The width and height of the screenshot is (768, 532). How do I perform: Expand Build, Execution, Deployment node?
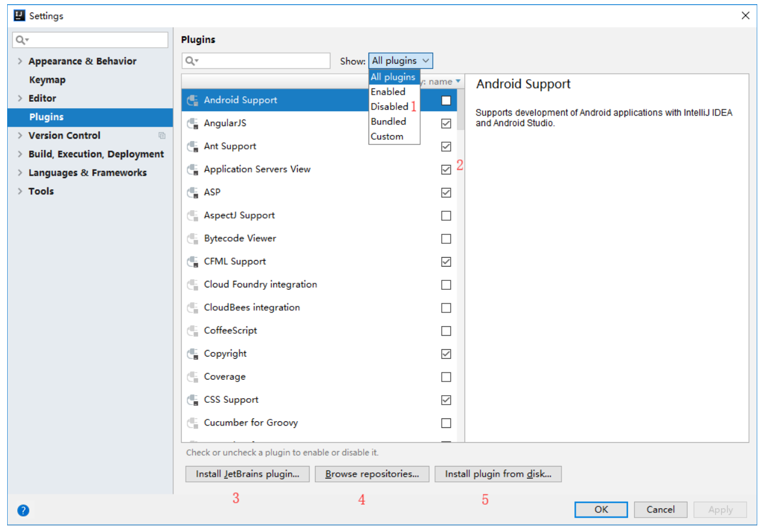coord(20,154)
